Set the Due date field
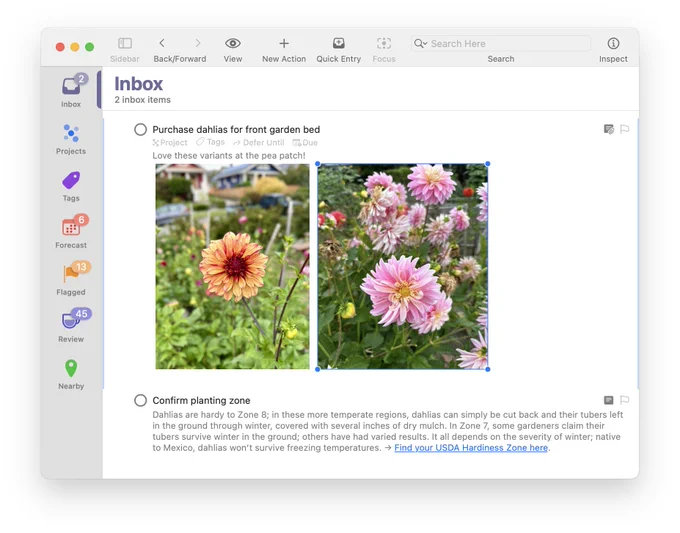The height and width of the screenshot is (533, 680). (305, 142)
